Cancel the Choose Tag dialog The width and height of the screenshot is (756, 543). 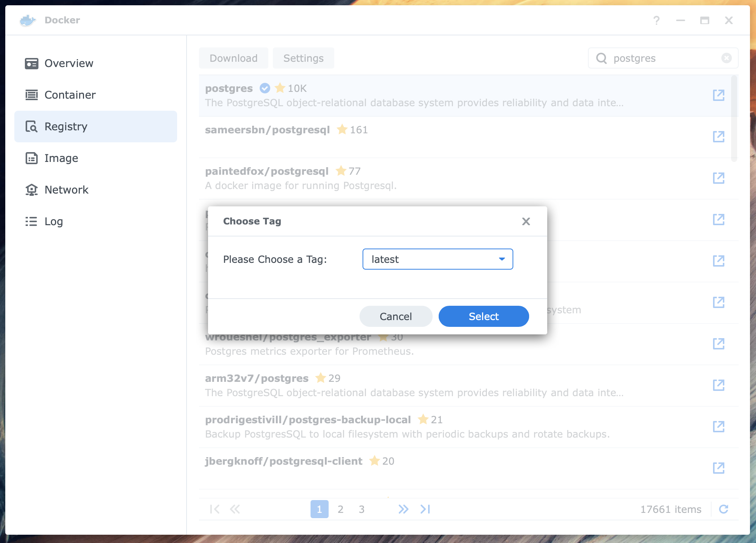coord(396,316)
